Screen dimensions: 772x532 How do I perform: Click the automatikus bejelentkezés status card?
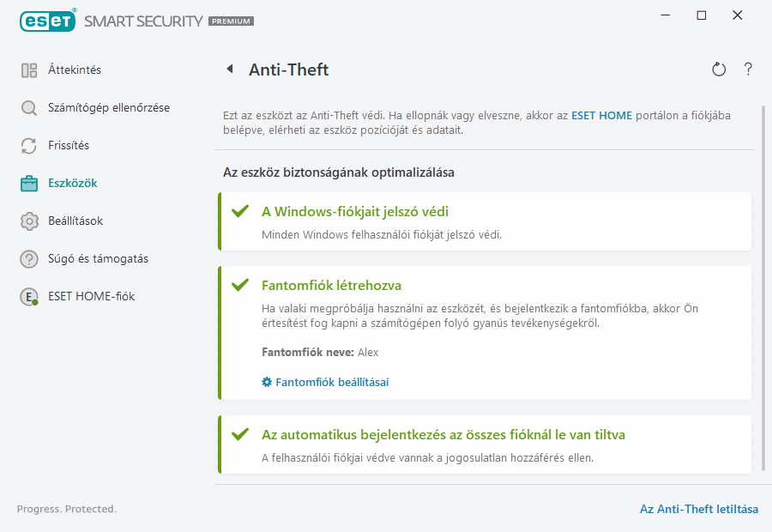(x=485, y=444)
